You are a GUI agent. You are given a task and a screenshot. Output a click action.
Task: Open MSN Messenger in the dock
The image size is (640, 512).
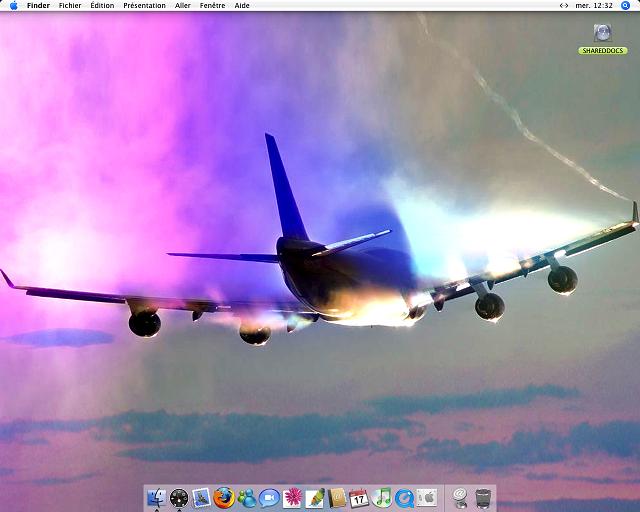coord(247,497)
